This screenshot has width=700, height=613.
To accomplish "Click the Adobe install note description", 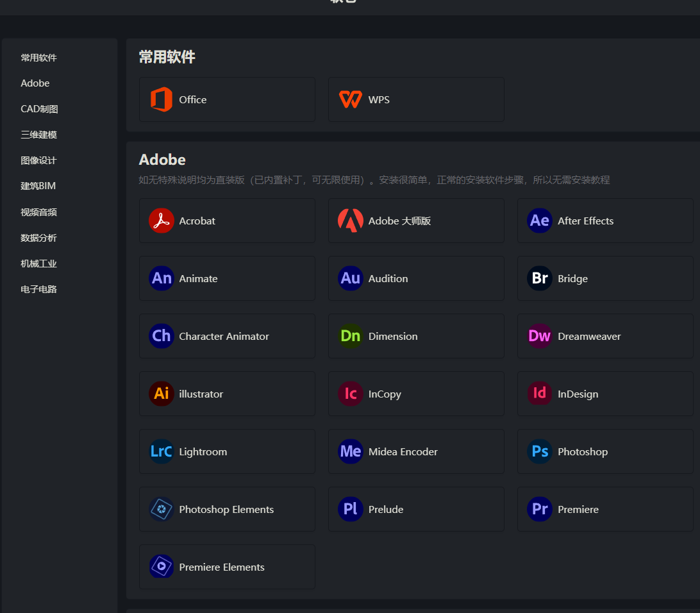I will point(374,180).
